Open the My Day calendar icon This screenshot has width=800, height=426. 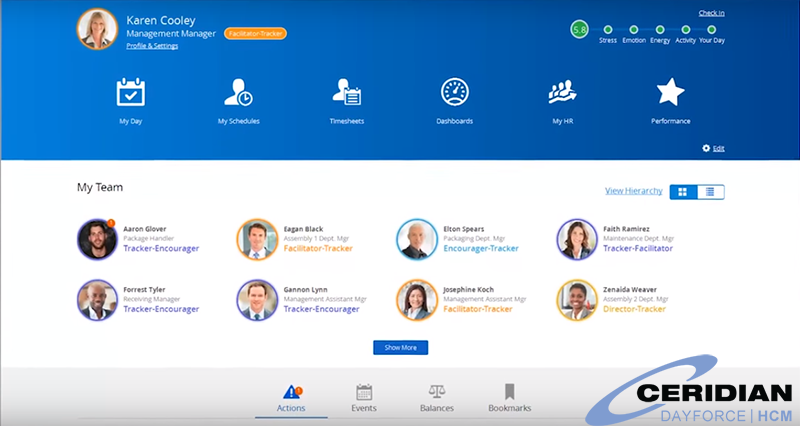pos(130,93)
